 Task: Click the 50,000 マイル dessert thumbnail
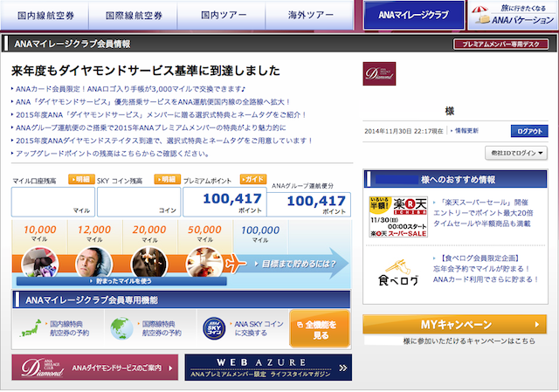click(x=204, y=263)
